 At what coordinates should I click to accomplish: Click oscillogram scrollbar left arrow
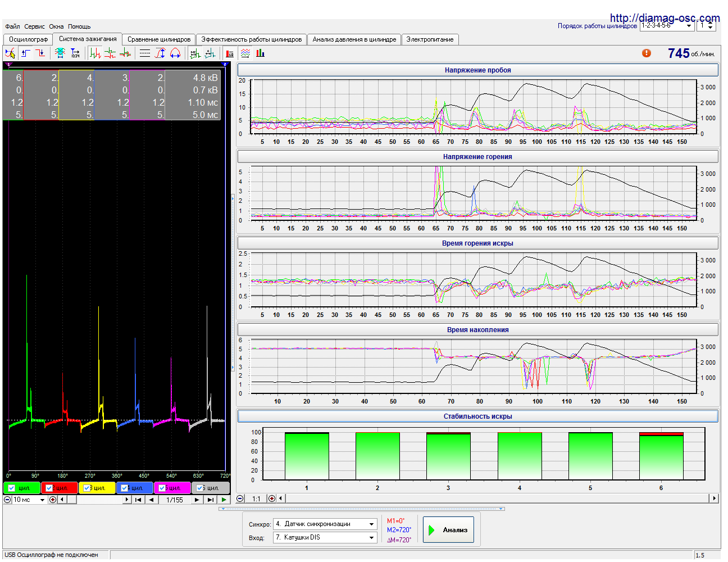tap(62, 500)
